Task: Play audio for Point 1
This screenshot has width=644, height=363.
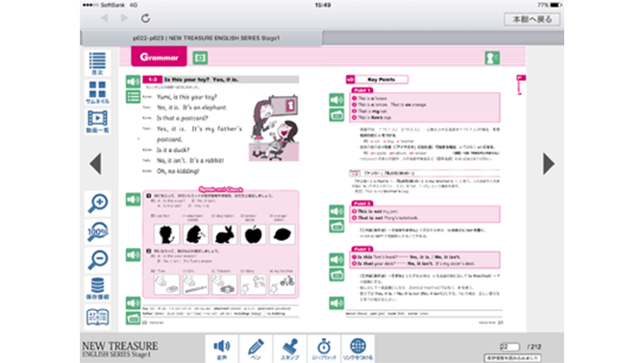Action: [336, 100]
